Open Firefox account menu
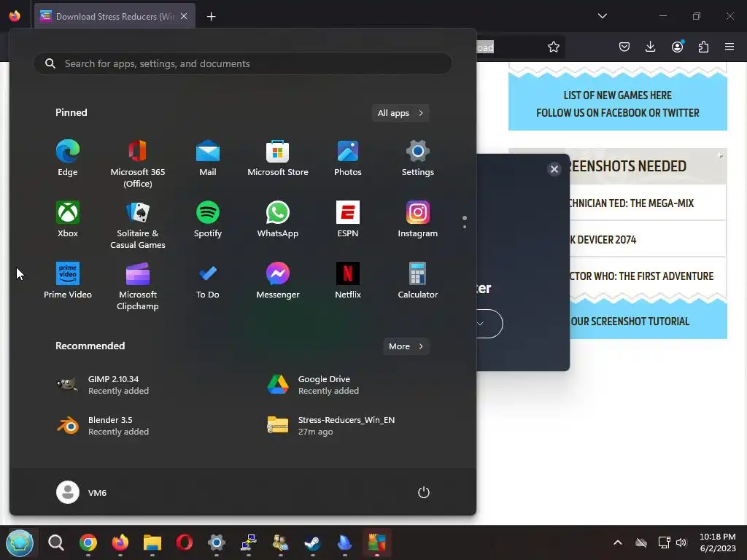Image resolution: width=747 pixels, height=560 pixels. pos(677,47)
